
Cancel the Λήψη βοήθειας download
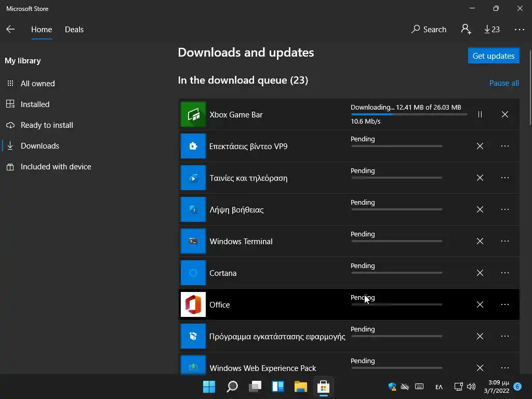[x=480, y=209]
